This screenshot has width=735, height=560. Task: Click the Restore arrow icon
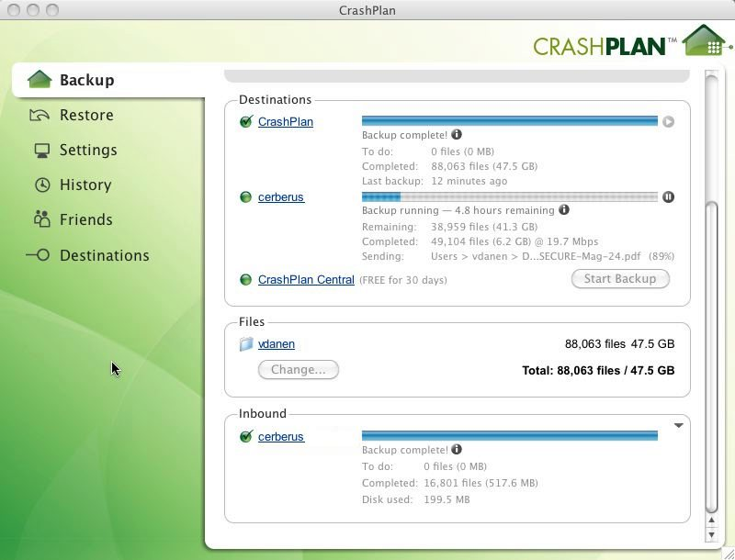[40, 115]
